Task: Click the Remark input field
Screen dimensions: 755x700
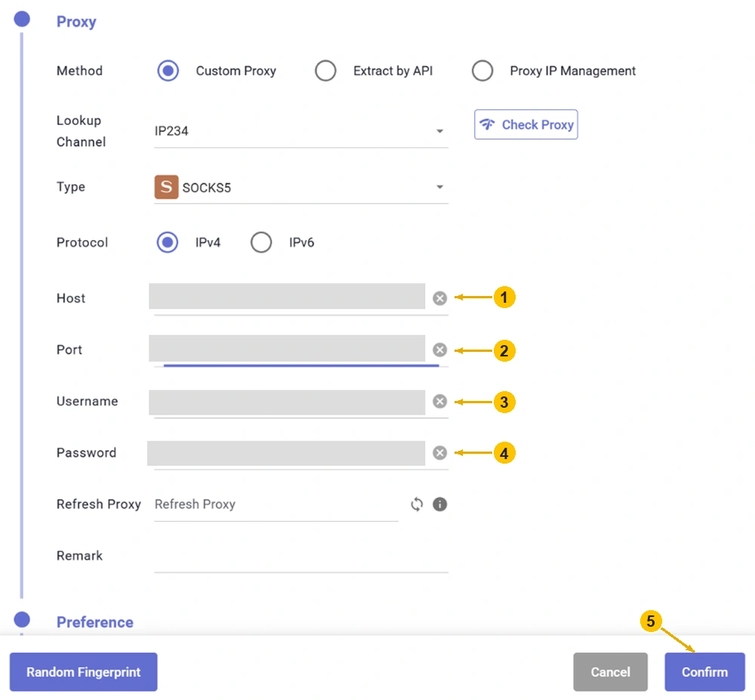Action: point(301,557)
